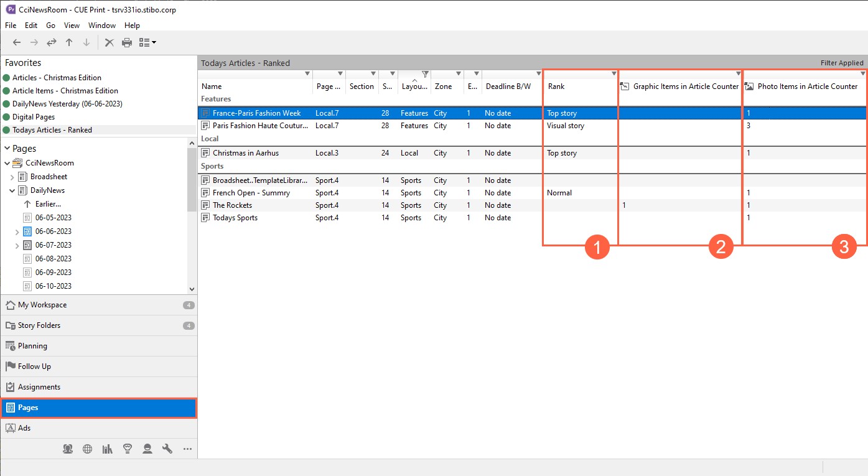The image size is (868, 476).
Task: Click the wrench tools icon
Action: point(167,449)
